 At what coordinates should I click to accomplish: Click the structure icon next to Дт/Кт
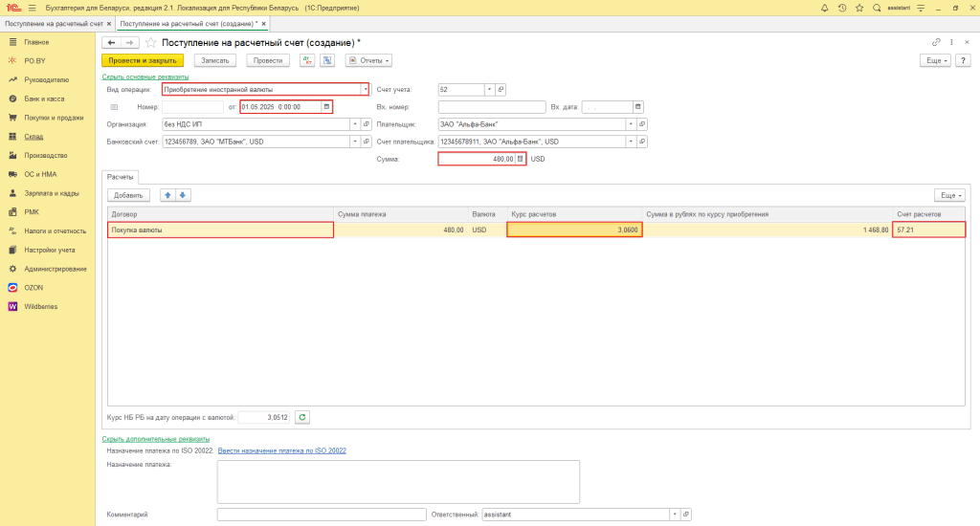(x=327, y=60)
